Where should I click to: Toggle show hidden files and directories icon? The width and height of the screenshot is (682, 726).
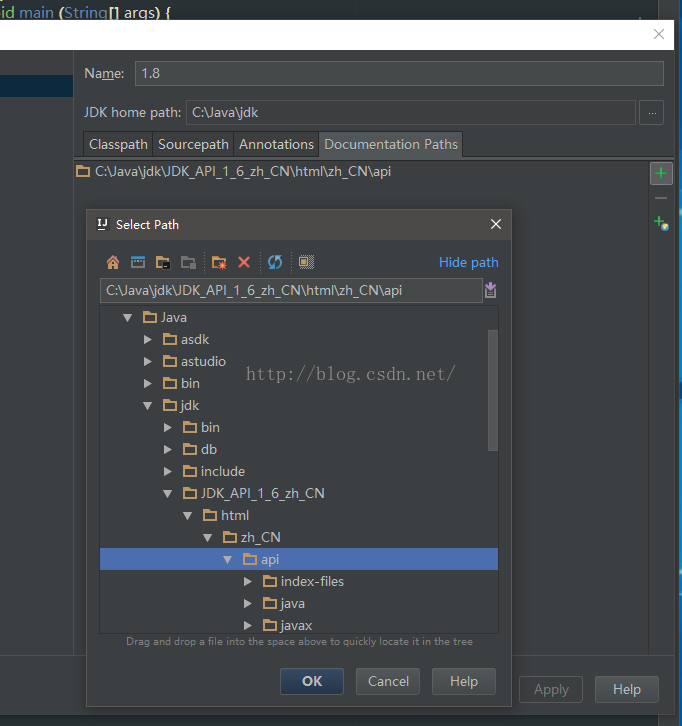click(x=306, y=263)
